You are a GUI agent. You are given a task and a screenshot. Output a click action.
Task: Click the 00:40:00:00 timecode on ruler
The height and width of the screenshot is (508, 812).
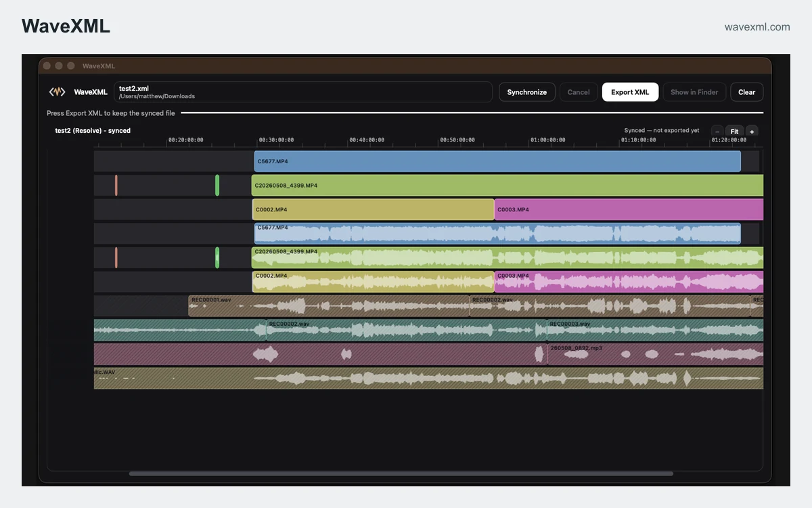(367, 140)
